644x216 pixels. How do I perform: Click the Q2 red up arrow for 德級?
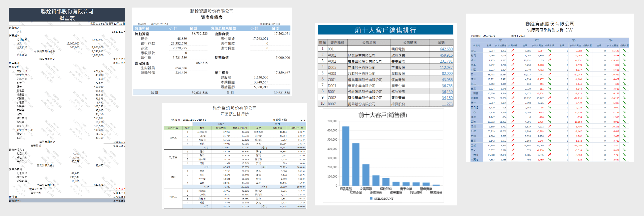550,126
